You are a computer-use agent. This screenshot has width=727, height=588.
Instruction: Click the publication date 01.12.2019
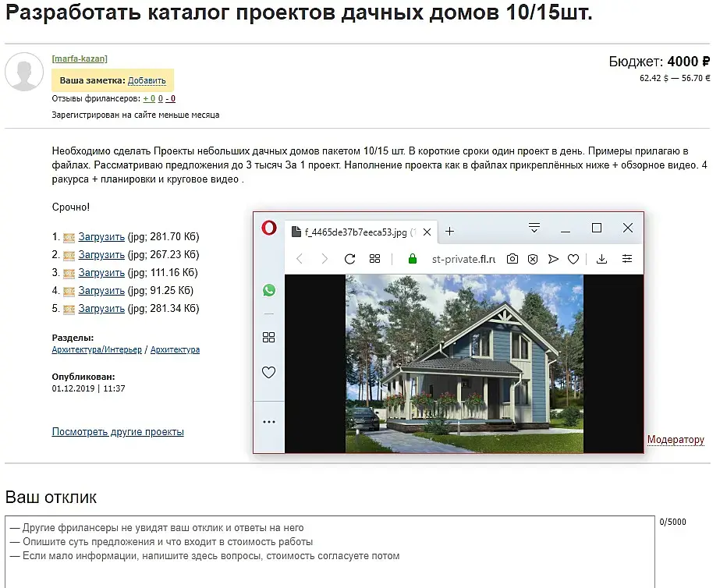tap(73, 389)
